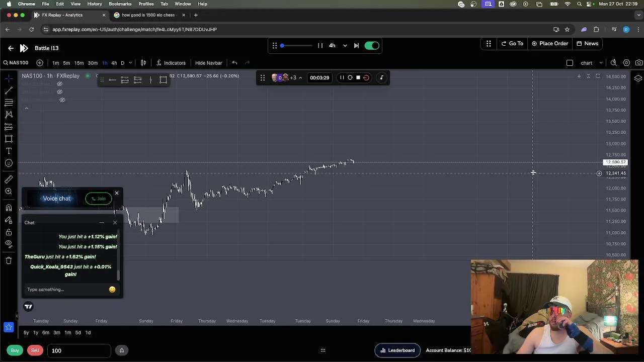Open the position forecasting tools
This screenshot has height=362, width=644.
9,127
